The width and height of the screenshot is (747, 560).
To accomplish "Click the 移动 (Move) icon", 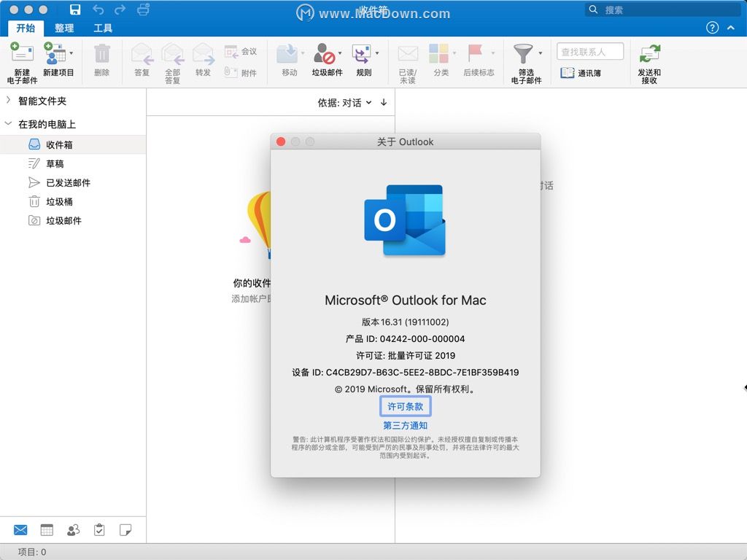I will pyautogui.click(x=287, y=53).
